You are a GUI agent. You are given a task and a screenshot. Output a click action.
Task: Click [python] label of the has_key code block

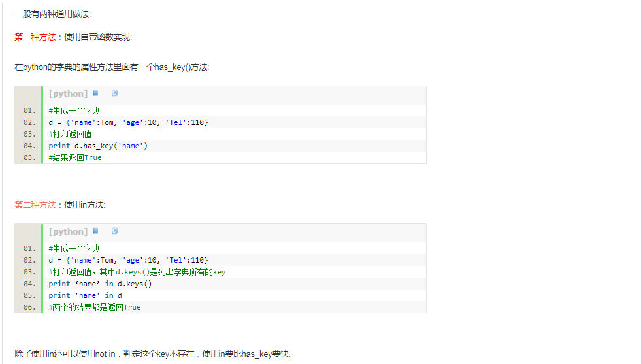tap(68, 93)
